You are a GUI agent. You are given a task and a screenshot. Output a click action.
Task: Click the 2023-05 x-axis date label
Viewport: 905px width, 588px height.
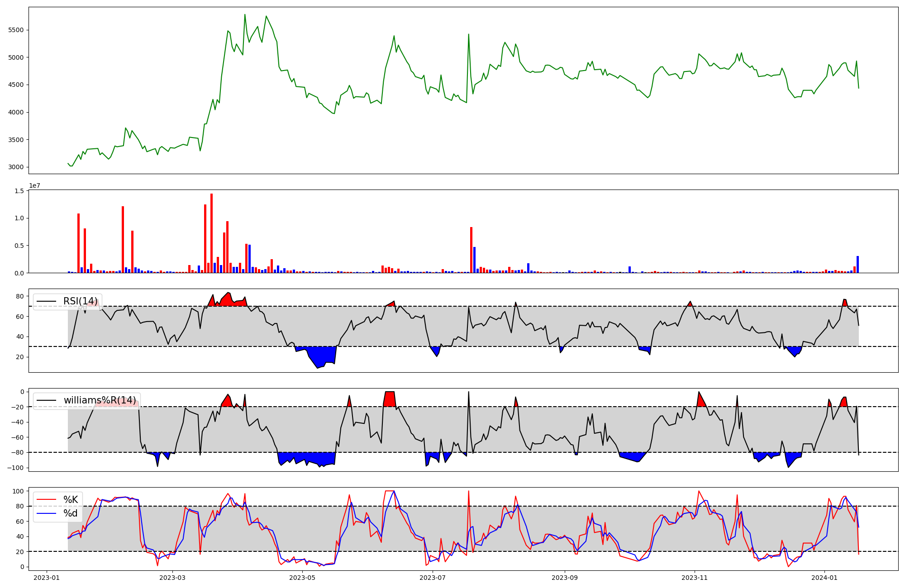(302, 578)
